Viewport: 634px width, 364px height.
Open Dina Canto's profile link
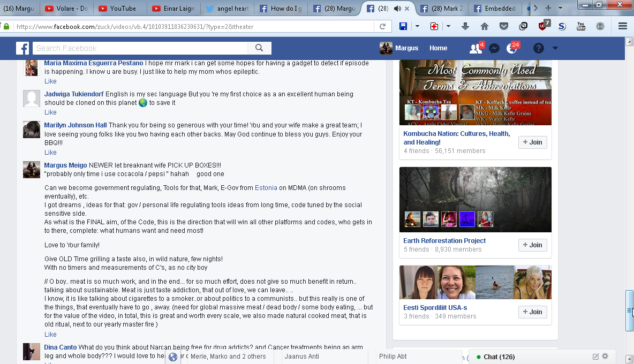[61, 347]
